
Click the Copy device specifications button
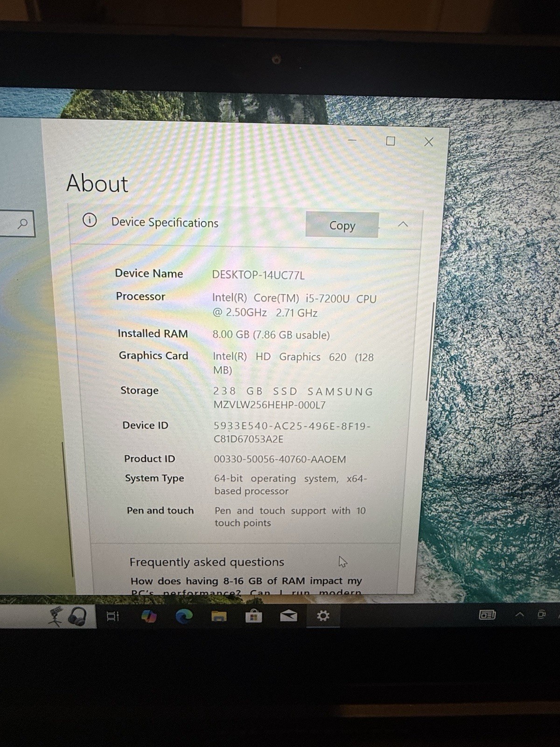pos(342,225)
